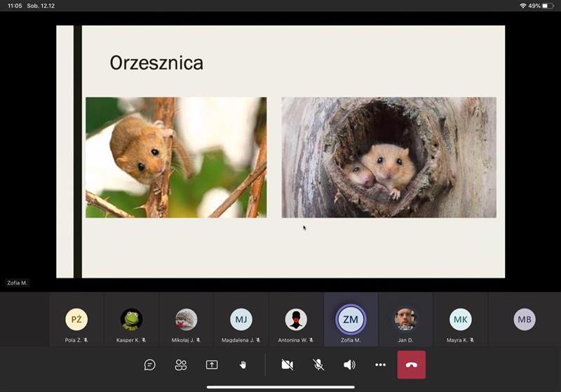
Task: Select Kasper K. frog avatar
Action: click(131, 320)
